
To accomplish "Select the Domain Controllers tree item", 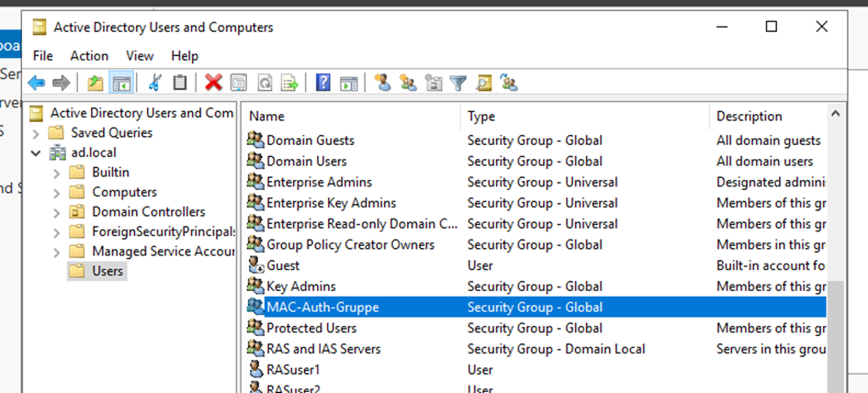I will tap(148, 212).
